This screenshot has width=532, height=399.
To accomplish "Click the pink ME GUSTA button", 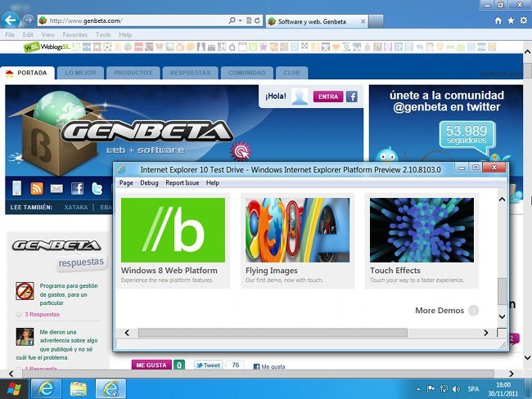I will pyautogui.click(x=151, y=365).
